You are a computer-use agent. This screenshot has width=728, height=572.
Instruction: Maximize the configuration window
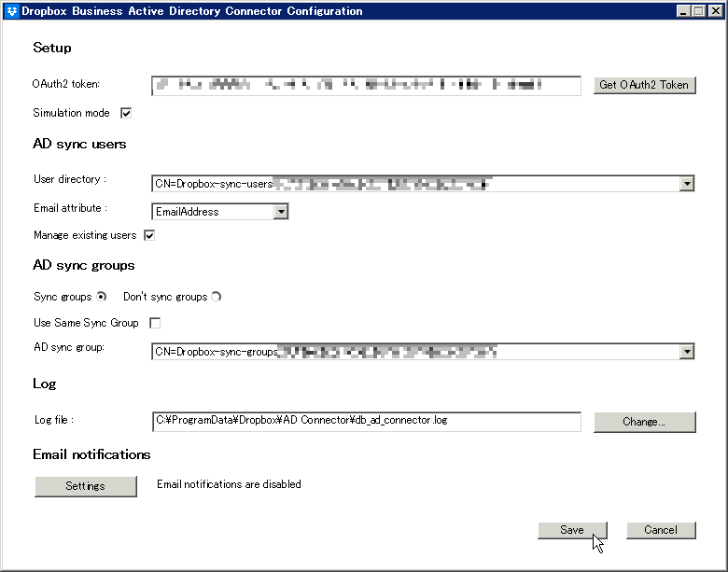point(699,11)
